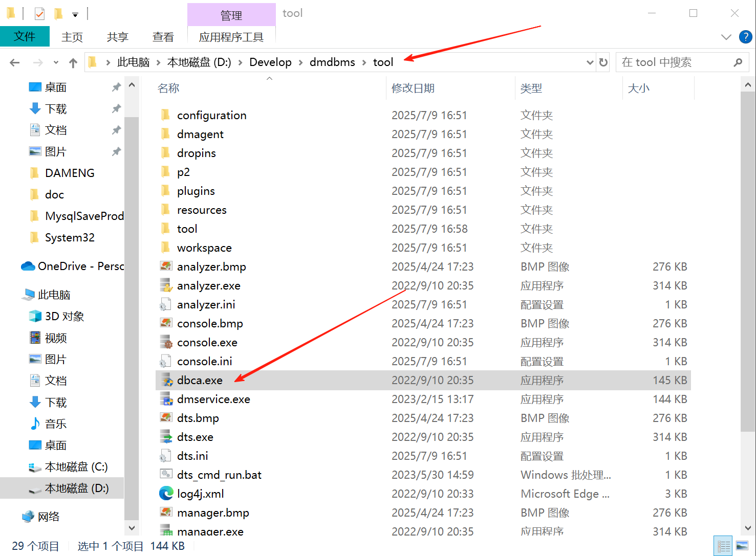This screenshot has height=556, width=756.
Task: Click the 网络 network icon
Action: 28,517
